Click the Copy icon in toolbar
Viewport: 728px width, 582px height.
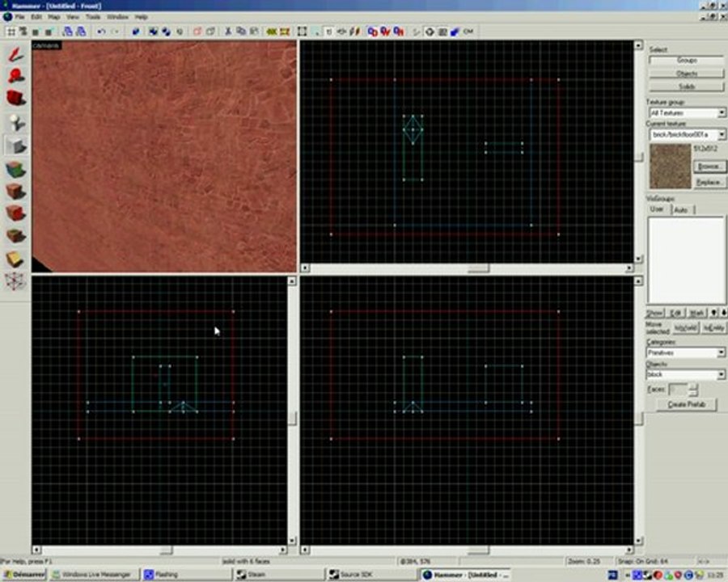click(241, 32)
